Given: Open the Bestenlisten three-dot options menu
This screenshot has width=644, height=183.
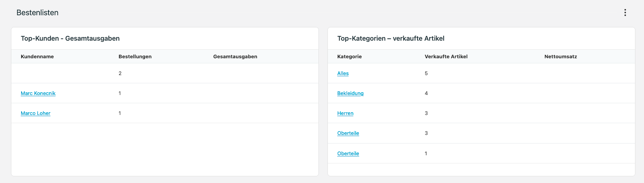Looking at the screenshot, I should click(625, 13).
